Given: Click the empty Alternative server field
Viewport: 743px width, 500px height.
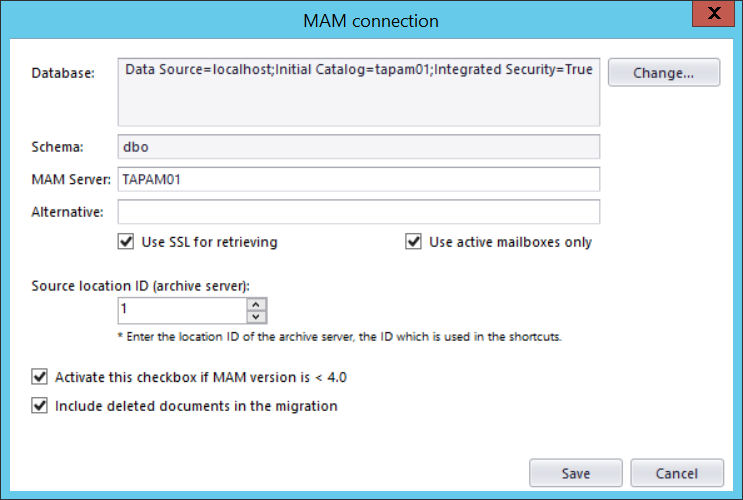Looking at the screenshot, I should (x=358, y=212).
